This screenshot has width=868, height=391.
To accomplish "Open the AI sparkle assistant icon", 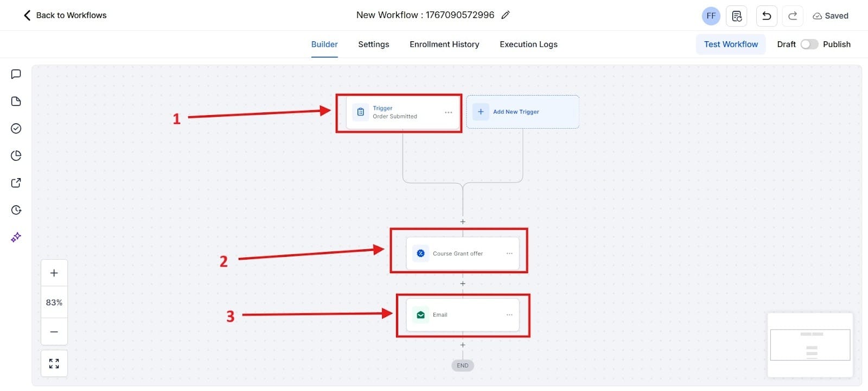I will tap(16, 237).
